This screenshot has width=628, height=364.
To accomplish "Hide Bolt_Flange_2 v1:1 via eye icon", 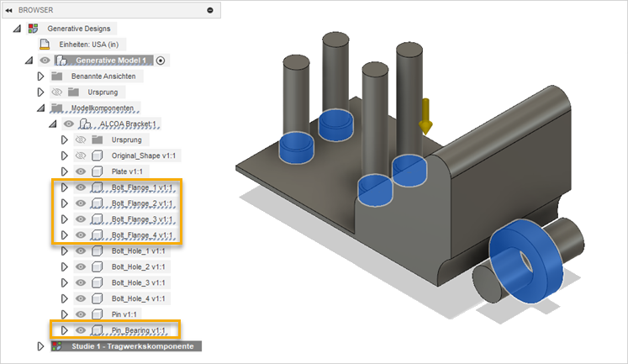I will click(x=81, y=203).
